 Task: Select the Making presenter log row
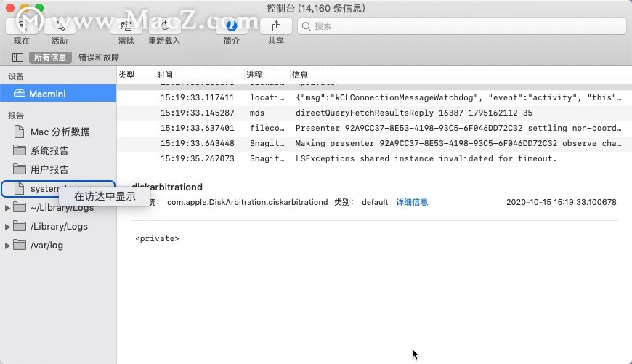click(x=374, y=144)
